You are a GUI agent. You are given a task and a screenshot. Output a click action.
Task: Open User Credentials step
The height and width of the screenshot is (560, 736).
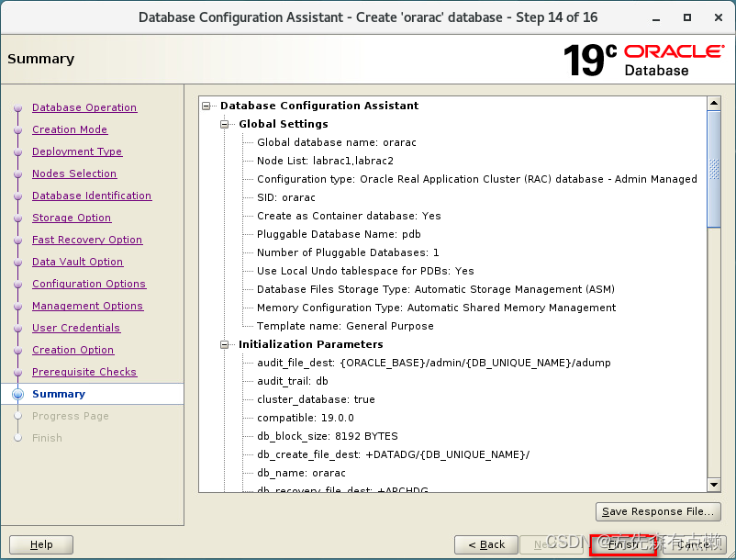pyautogui.click(x=76, y=328)
